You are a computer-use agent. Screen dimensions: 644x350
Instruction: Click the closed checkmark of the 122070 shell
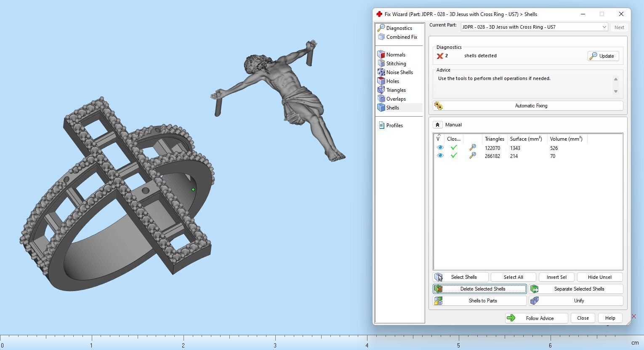(x=454, y=148)
